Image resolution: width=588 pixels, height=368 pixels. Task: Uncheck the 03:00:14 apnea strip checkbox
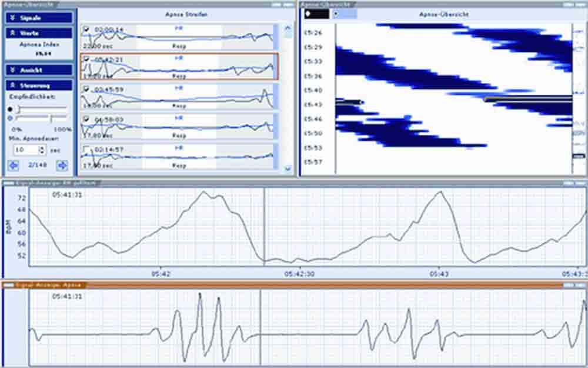(86, 29)
